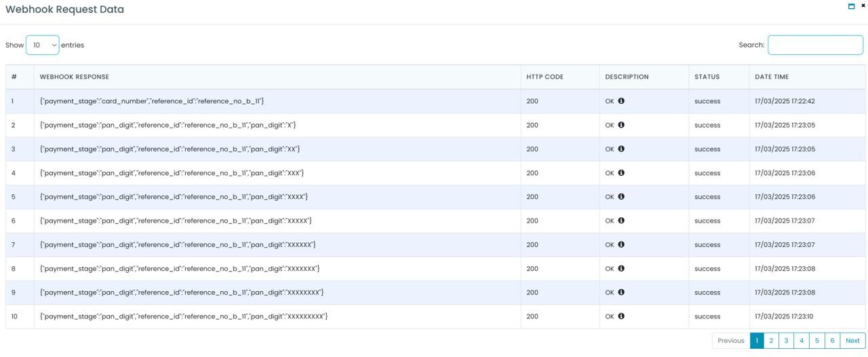Image resolution: width=868 pixels, height=357 pixels.
Task: Open the description info icon in row 5
Action: point(621,197)
